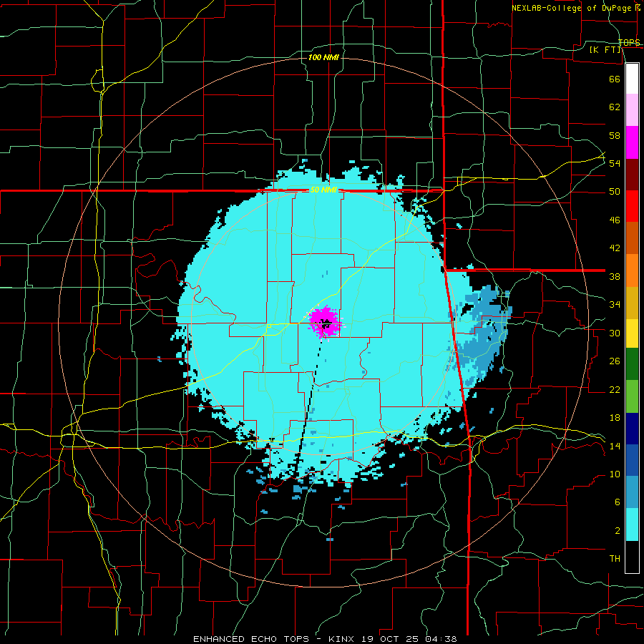Screen dimensions: 644x644
Task: Click the '62' legend value
Action: coord(615,107)
